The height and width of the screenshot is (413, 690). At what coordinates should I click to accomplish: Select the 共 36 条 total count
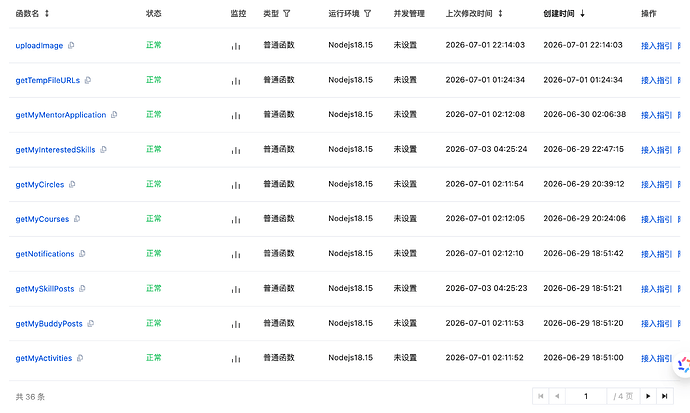[x=30, y=397]
